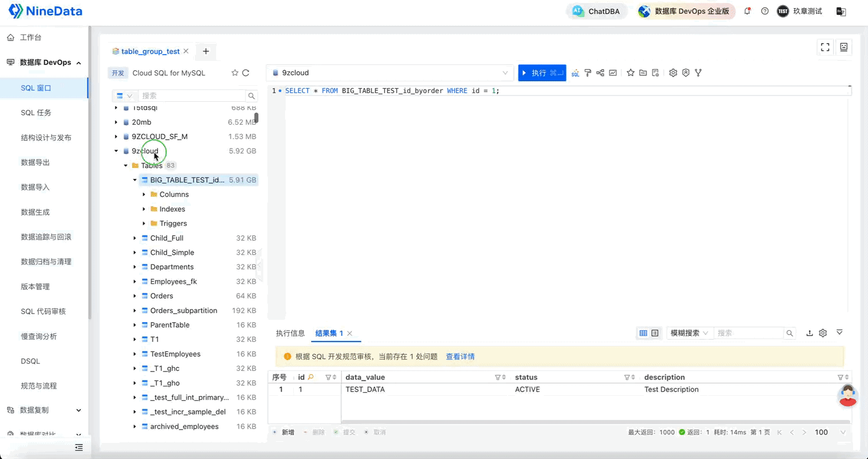Click filter icon on data_value column

498,377
